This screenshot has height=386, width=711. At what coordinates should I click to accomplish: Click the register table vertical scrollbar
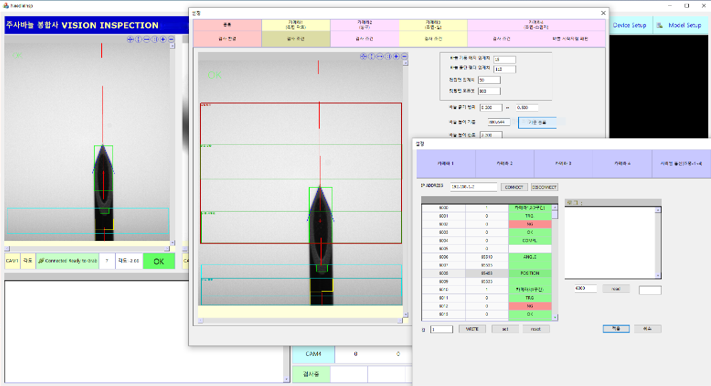[x=555, y=263]
